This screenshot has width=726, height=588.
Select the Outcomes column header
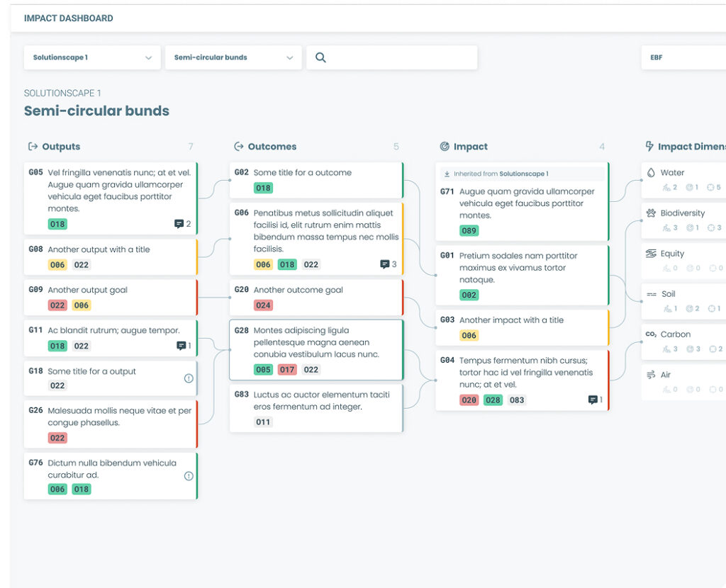pos(272,147)
